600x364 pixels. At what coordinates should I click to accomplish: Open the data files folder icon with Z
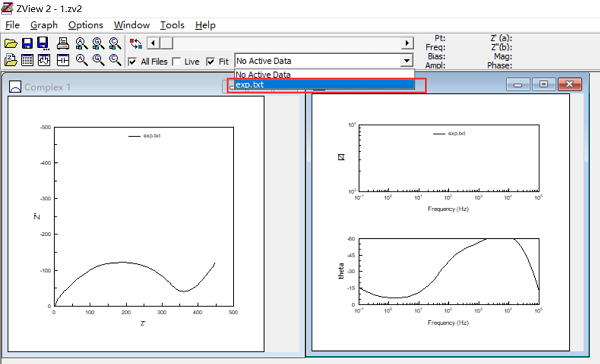[11, 60]
